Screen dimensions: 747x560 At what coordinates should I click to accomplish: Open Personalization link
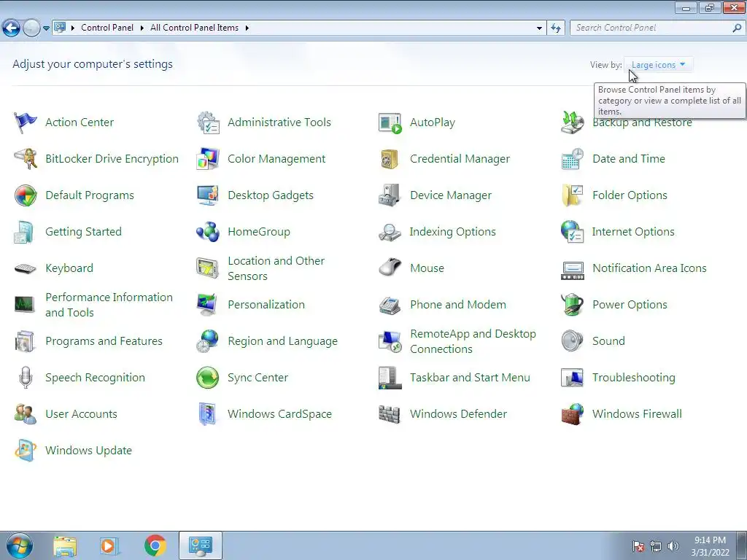coord(266,305)
